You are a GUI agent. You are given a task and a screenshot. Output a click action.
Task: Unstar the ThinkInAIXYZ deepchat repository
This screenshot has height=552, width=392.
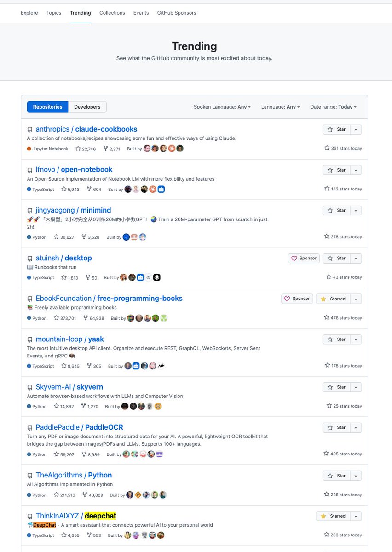[333, 516]
